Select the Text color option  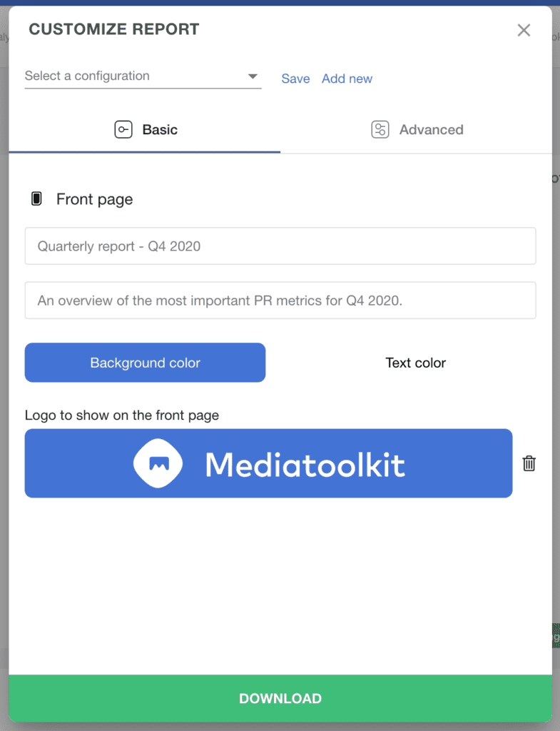[x=415, y=363]
